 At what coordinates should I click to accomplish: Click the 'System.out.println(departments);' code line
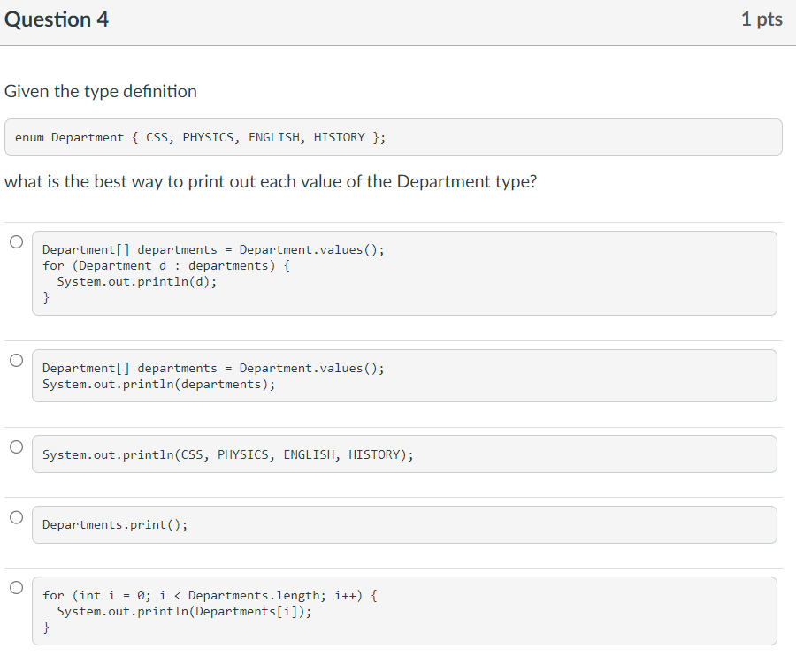click(x=158, y=385)
